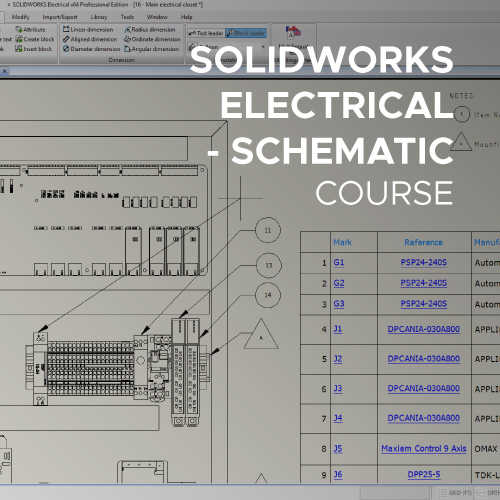Open DPCANIA-030A800 reference in row 7
Image resolution: width=500 pixels, height=500 pixels.
pyautogui.click(x=424, y=418)
